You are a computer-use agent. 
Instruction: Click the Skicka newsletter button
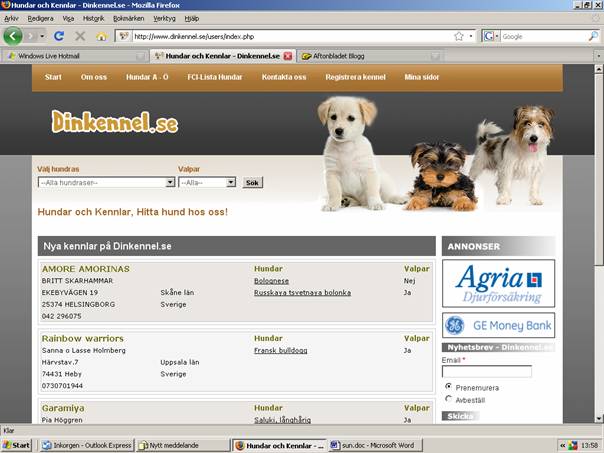click(460, 416)
